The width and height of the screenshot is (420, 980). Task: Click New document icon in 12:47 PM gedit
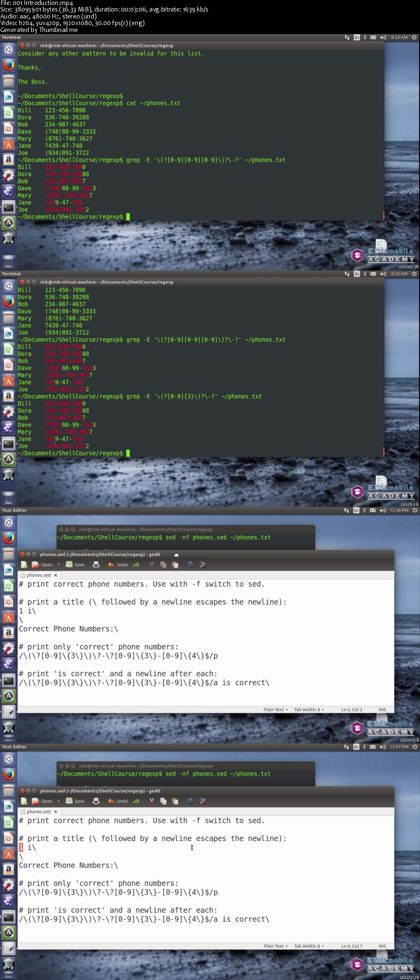point(24,801)
